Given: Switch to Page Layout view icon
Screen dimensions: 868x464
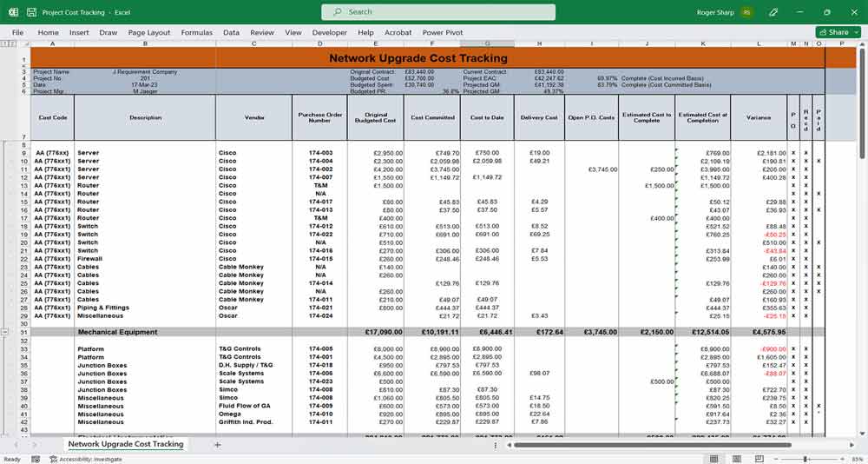Looking at the screenshot, I should 736,459.
